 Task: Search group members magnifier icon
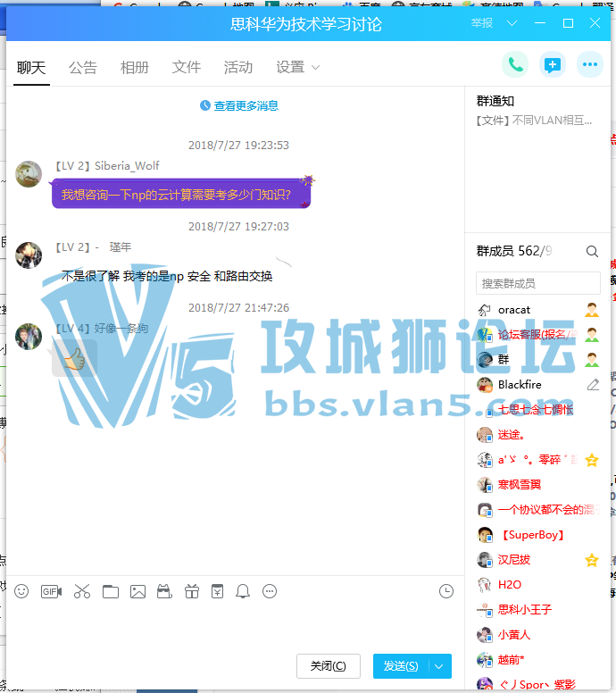592,252
